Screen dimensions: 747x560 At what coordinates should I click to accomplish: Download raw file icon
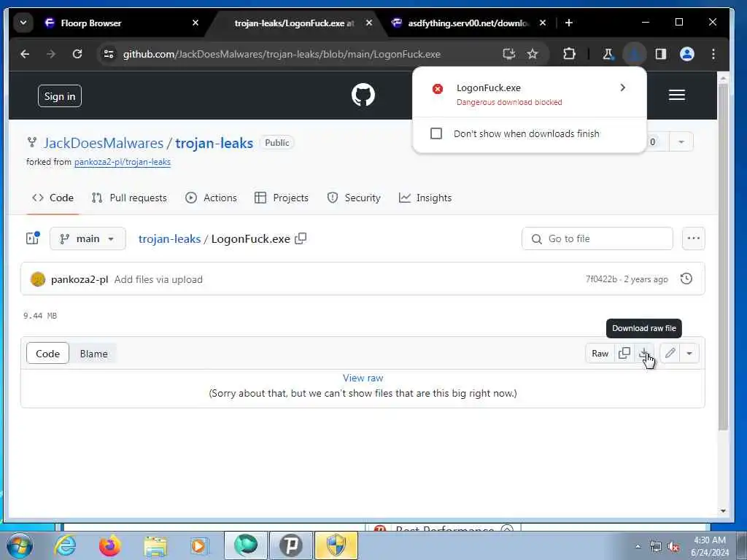643,354
